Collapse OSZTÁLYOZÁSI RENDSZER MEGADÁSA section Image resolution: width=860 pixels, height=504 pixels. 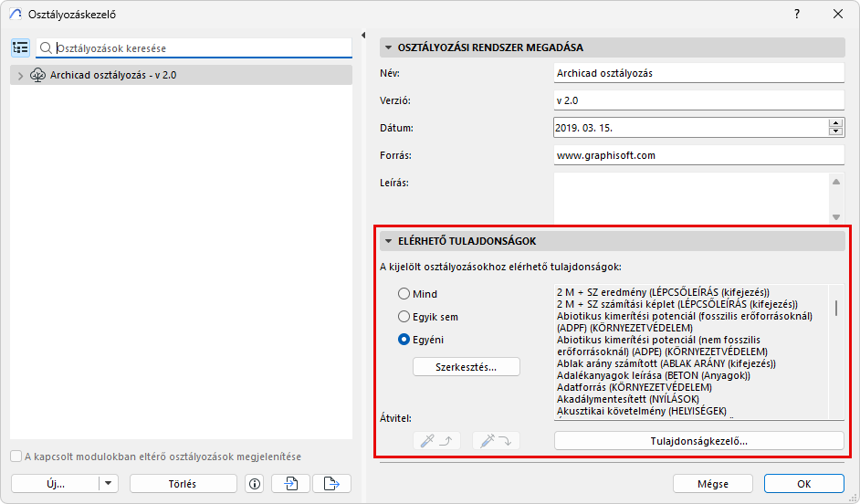click(x=388, y=47)
